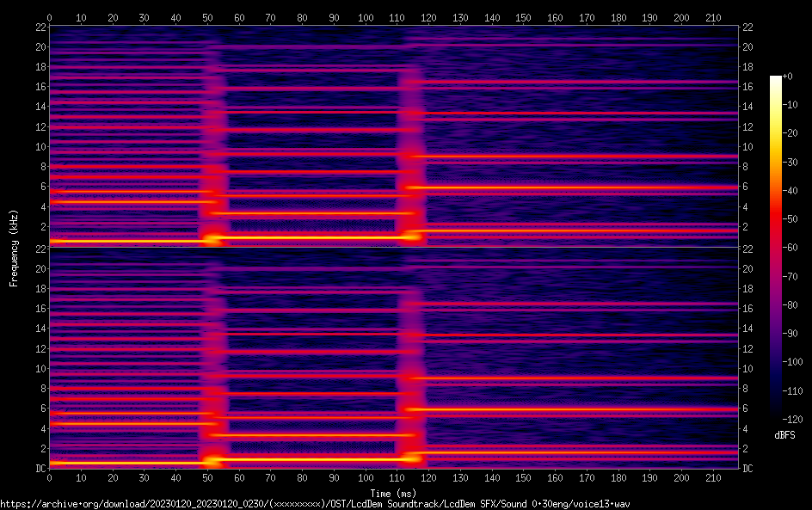The height and width of the screenshot is (510, 812).
Task: Click the 150 ms tick on bottom time axis
Action: (x=524, y=476)
